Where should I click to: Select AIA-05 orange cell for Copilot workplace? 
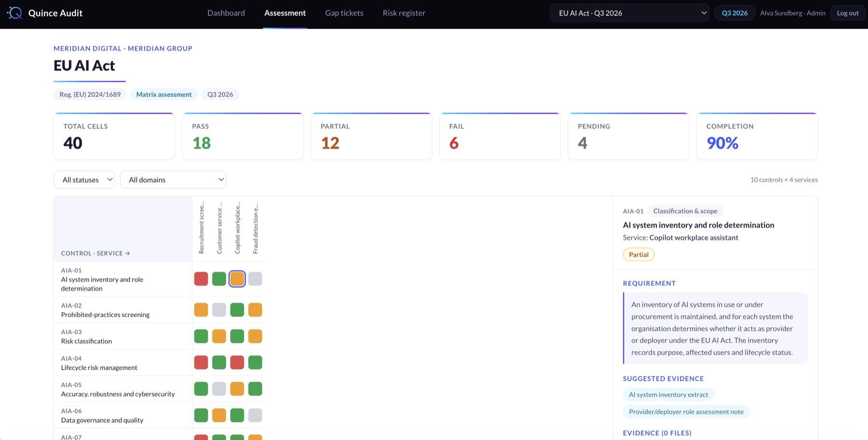click(x=237, y=389)
